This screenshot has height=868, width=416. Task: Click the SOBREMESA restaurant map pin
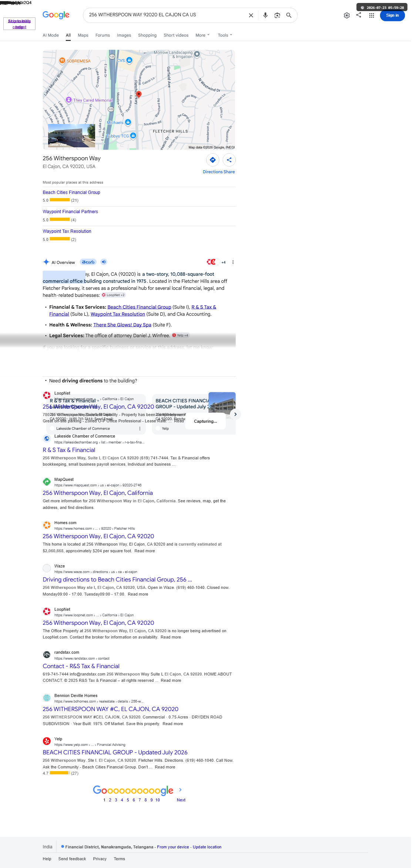click(x=62, y=60)
